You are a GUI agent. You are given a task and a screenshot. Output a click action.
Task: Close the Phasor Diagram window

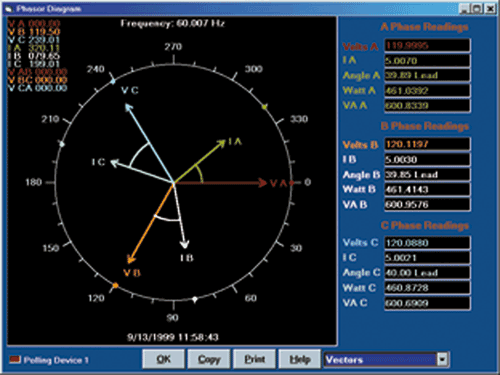click(490, 9)
